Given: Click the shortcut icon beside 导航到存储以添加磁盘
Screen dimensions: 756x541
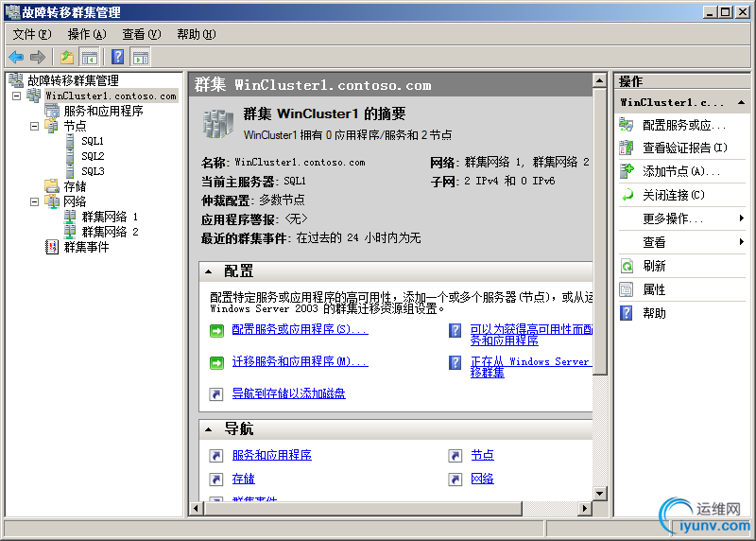Looking at the screenshot, I should (x=216, y=394).
